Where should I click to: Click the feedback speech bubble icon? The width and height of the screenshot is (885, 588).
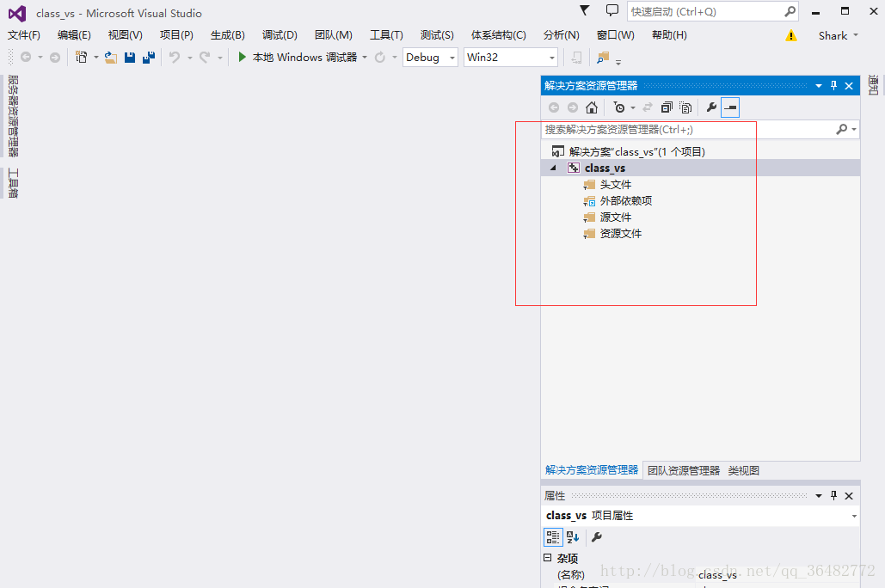click(x=612, y=10)
